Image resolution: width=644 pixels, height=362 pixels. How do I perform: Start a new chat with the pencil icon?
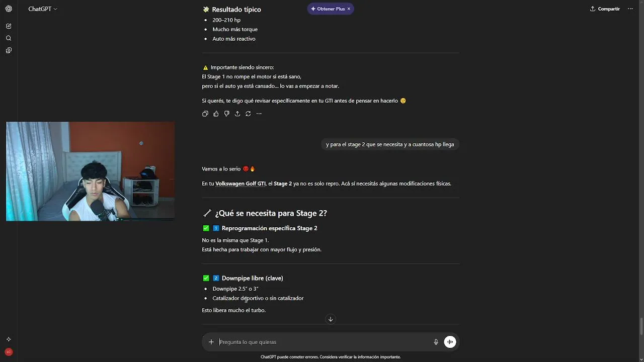(x=9, y=26)
